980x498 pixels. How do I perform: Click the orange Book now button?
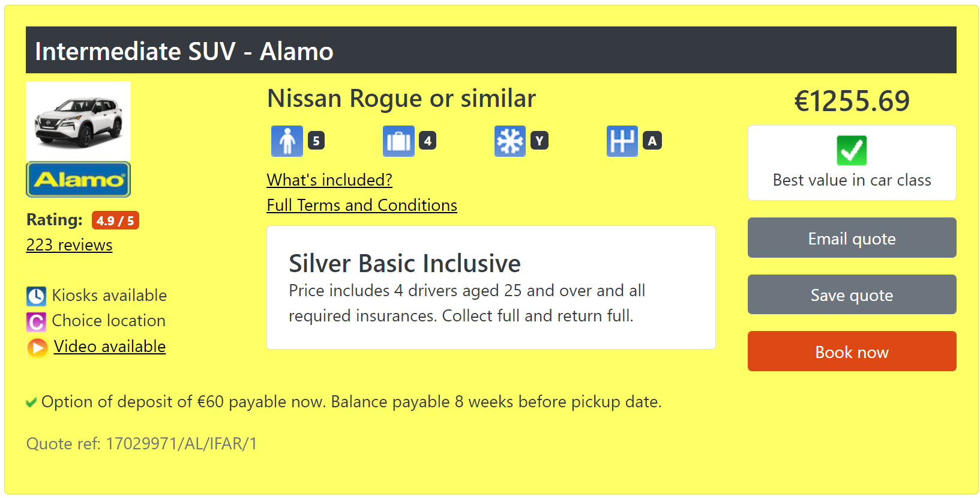852,351
